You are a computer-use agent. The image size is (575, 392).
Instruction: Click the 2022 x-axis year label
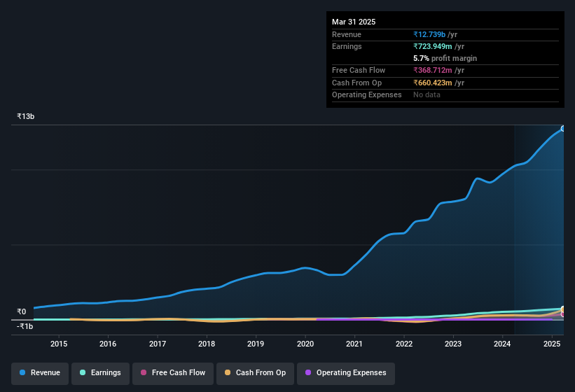pos(403,344)
